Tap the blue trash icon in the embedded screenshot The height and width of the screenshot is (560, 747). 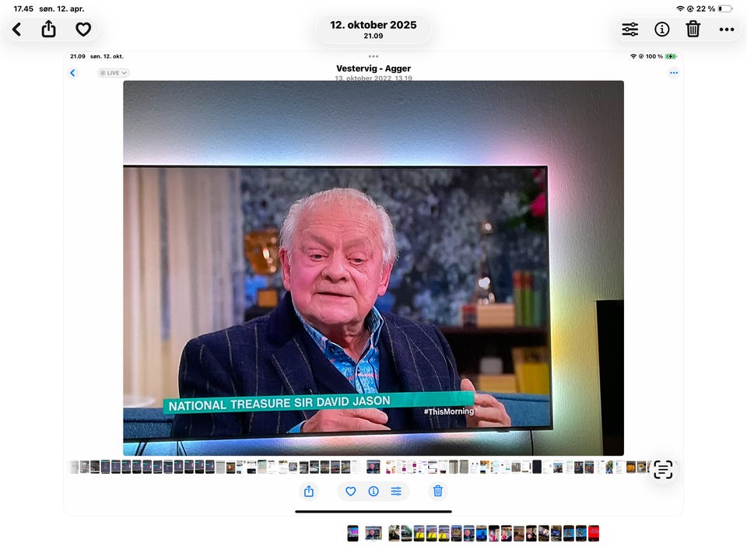[438, 491]
